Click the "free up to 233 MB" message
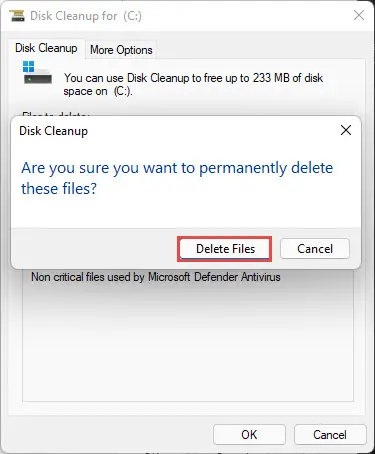 [x=193, y=85]
